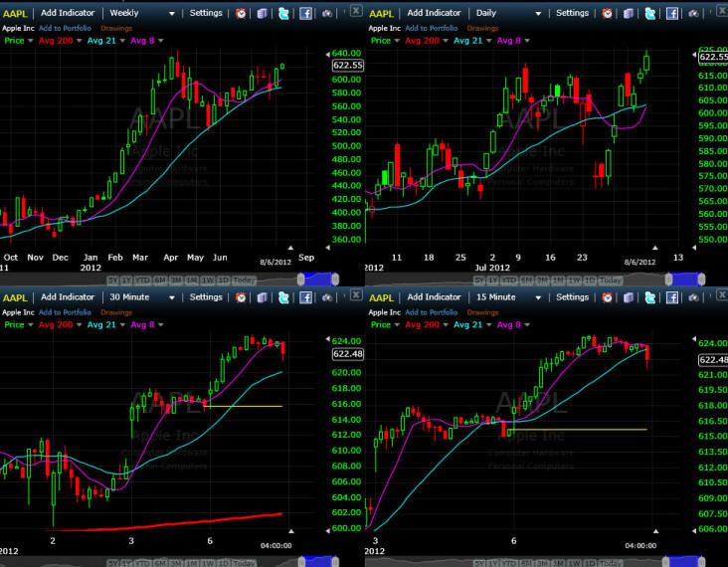Share 30 Minute chart on Twitter
The height and width of the screenshot is (567, 728).
[283, 297]
